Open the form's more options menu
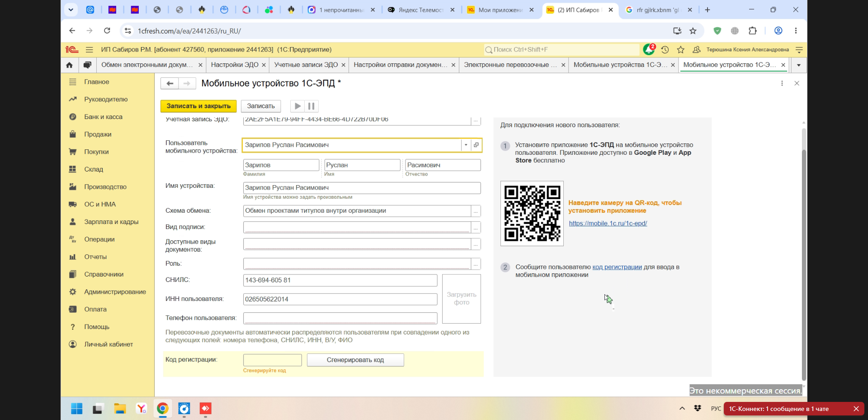The width and height of the screenshot is (868, 420). (x=782, y=83)
